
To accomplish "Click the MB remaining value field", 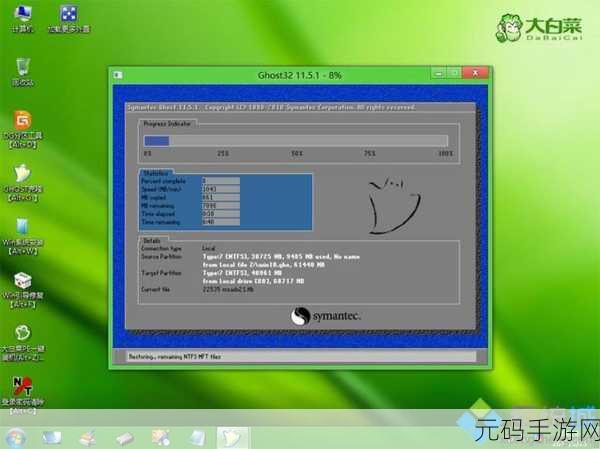I will (221, 206).
